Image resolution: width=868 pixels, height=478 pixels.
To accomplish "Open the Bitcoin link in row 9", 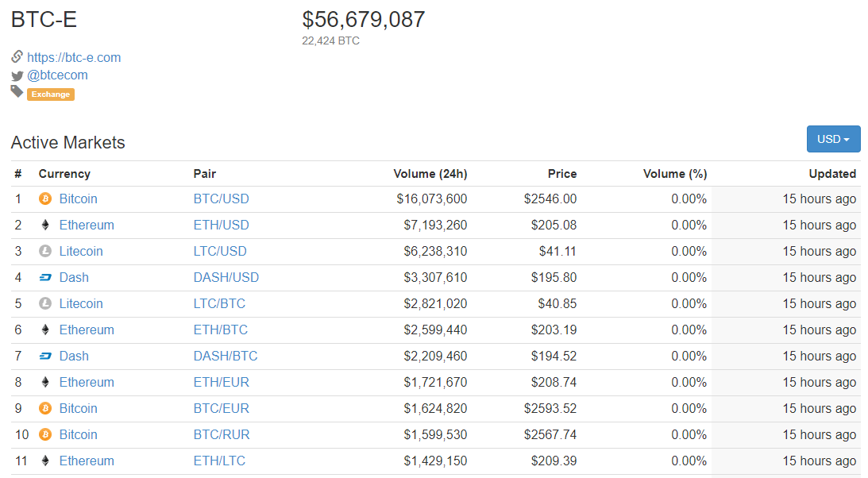I will coord(78,408).
